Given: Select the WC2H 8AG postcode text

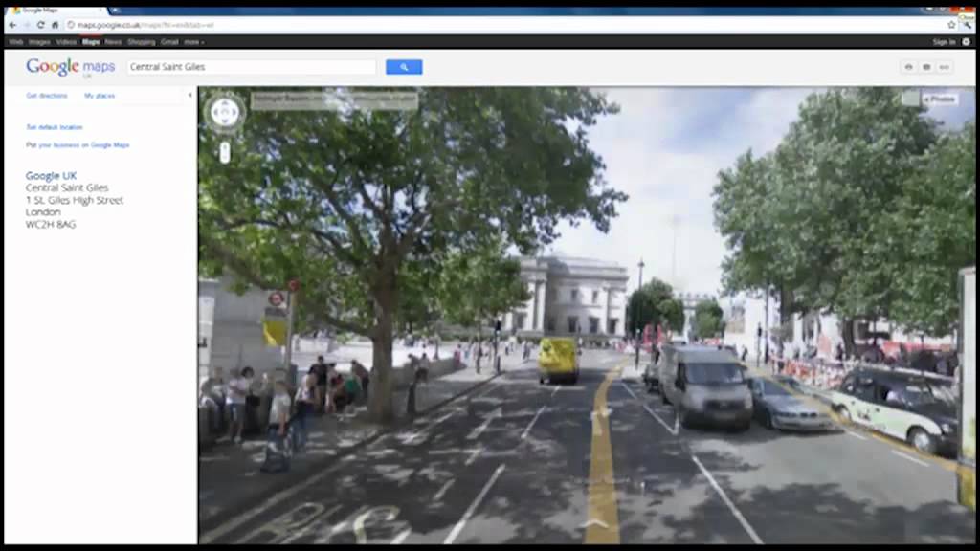Looking at the screenshot, I should tap(51, 224).
